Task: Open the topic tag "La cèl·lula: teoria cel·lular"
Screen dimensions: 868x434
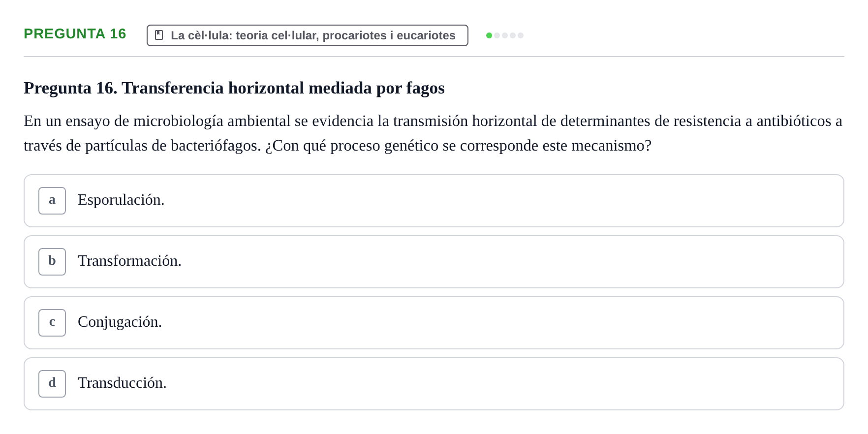Action: pos(308,35)
